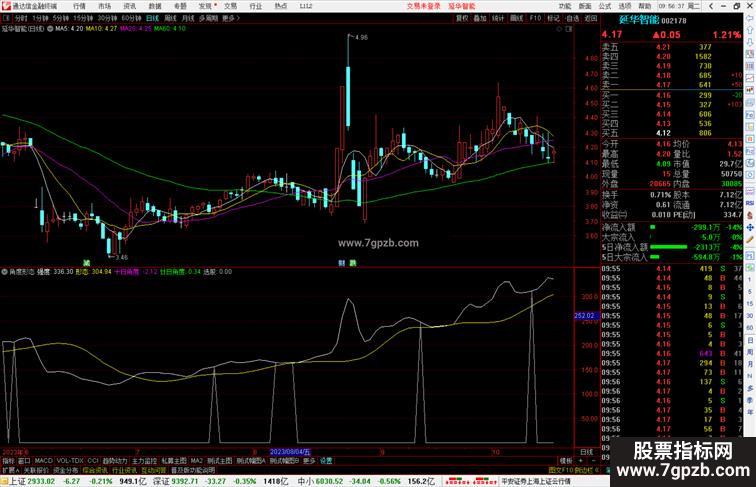Viewport: 756px width, 487px height.
Task: Open the indicator 设置 settings
Action: pyautogui.click(x=326, y=461)
